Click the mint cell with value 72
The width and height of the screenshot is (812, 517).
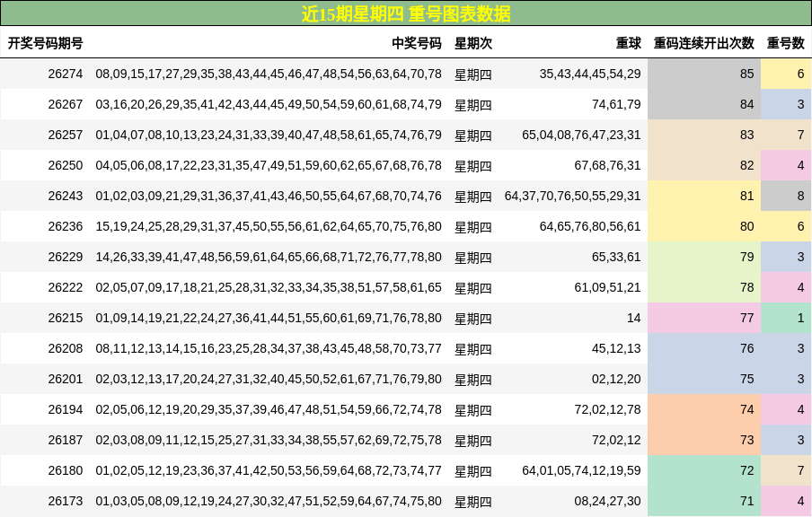pyautogui.click(x=704, y=471)
